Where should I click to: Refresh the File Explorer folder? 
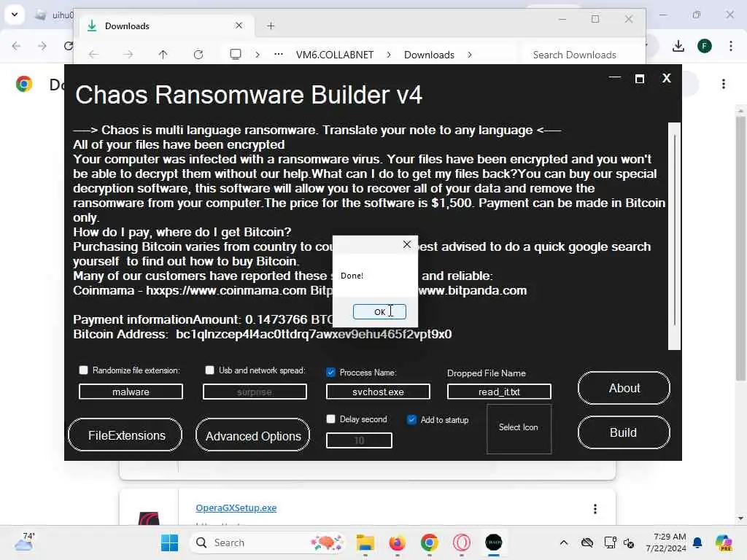[198, 54]
